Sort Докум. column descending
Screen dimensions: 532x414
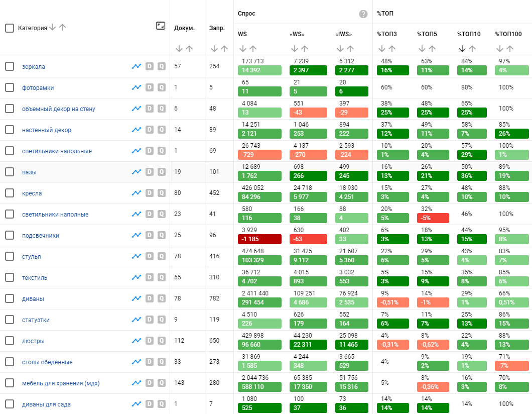pos(179,49)
